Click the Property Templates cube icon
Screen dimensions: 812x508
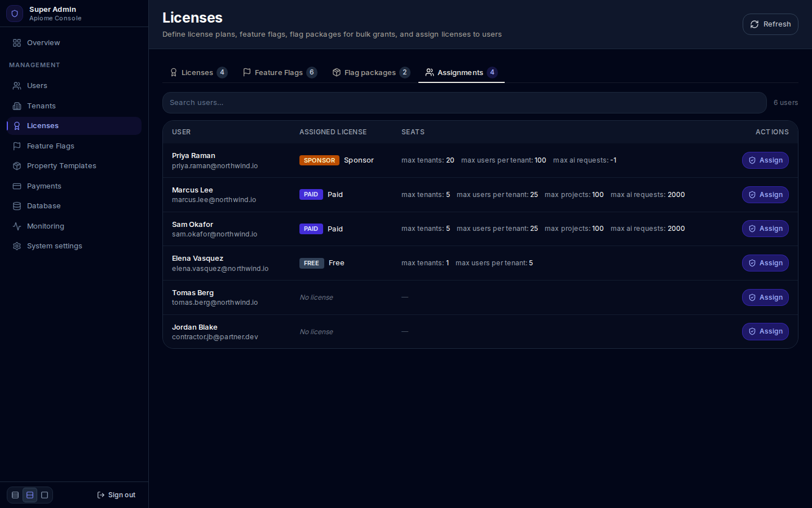(x=17, y=166)
